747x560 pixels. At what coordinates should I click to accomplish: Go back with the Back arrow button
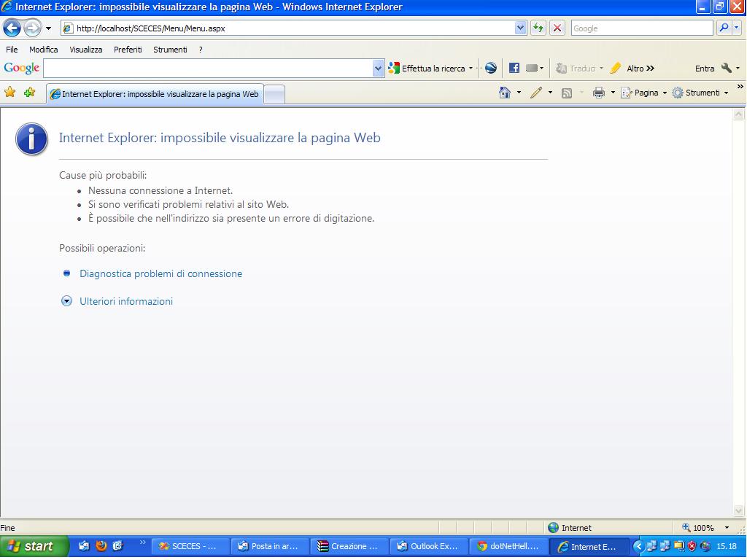[x=12, y=28]
